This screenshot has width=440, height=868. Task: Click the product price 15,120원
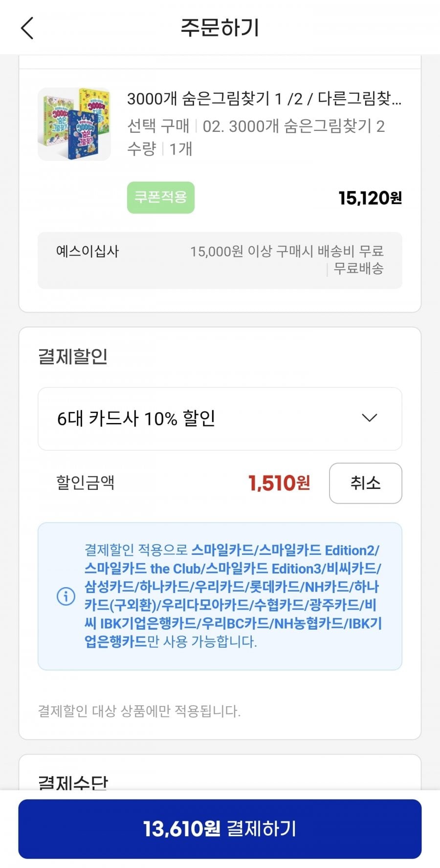click(370, 198)
